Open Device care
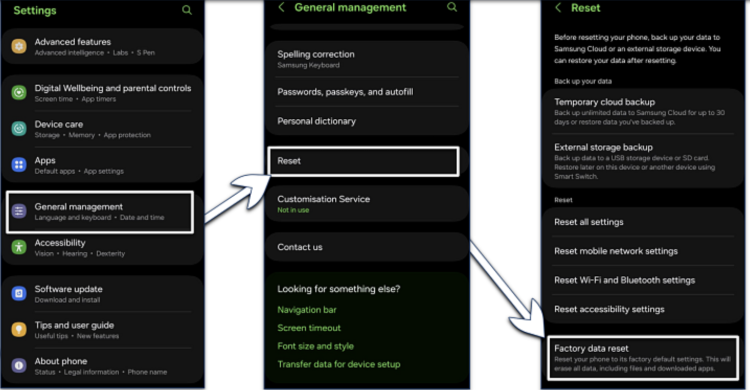This screenshot has width=750, height=390. (102, 129)
